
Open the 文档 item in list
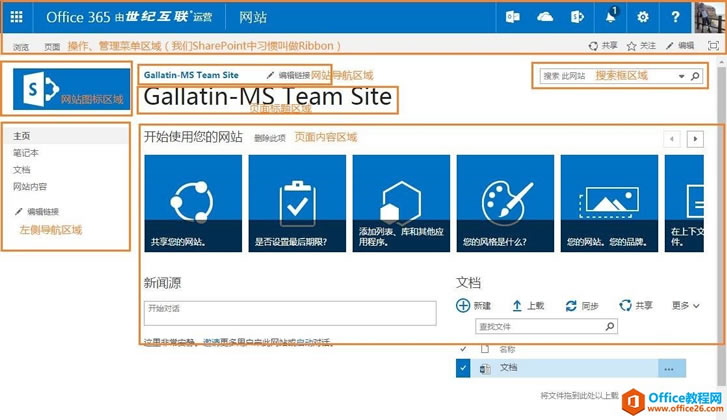[508, 368]
